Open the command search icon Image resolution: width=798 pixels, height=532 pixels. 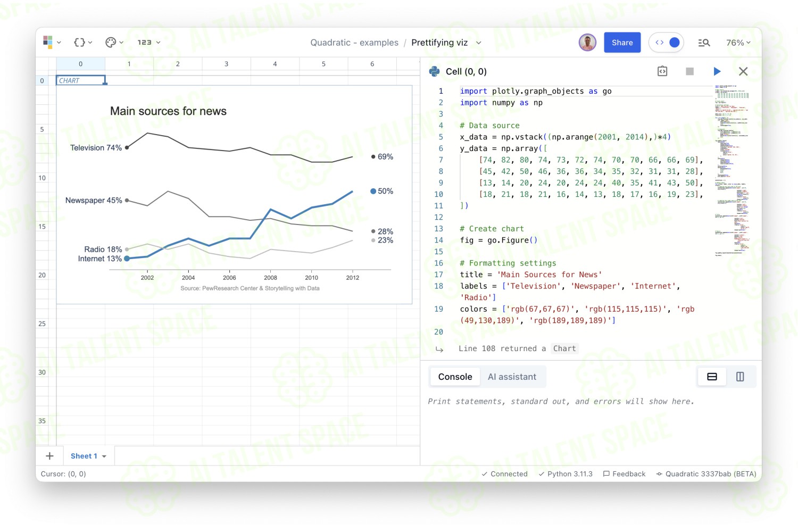[704, 43]
